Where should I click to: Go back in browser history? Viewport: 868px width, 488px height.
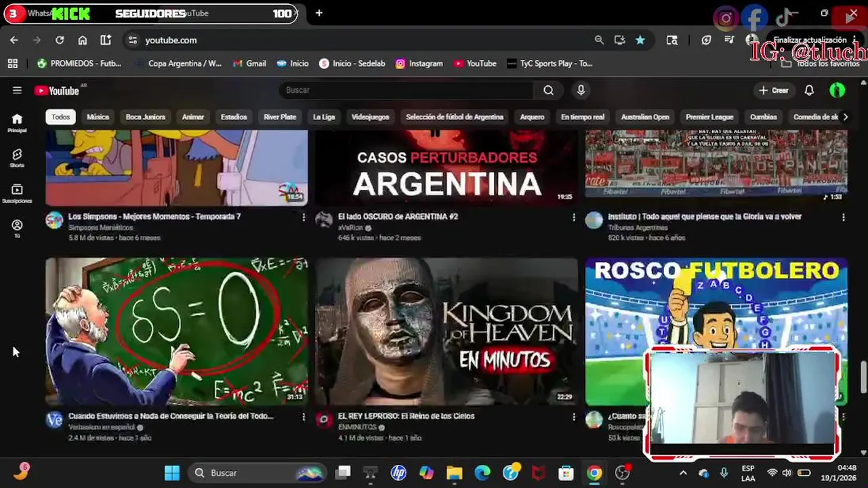tap(14, 40)
